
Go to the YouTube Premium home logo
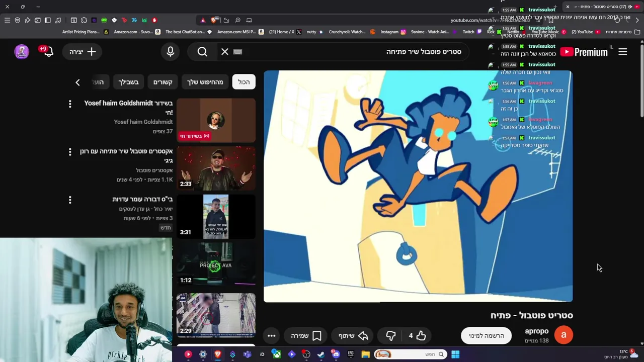pos(584,52)
